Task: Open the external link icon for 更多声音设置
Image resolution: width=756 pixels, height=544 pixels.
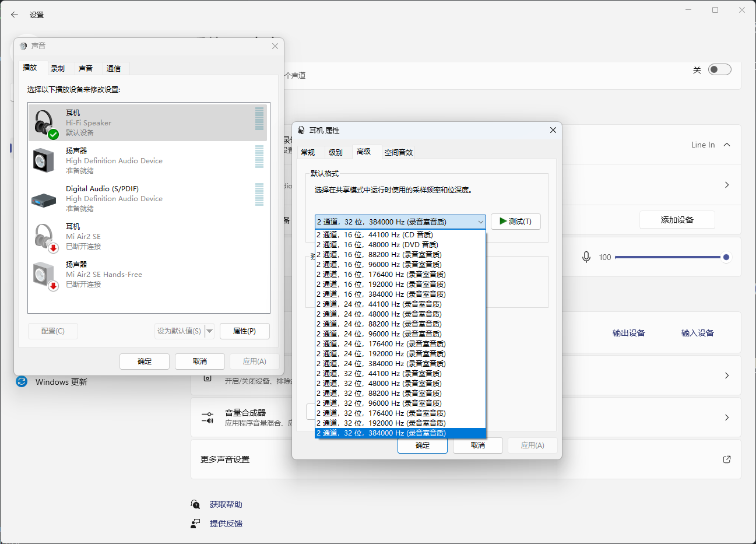Action: coord(727,459)
